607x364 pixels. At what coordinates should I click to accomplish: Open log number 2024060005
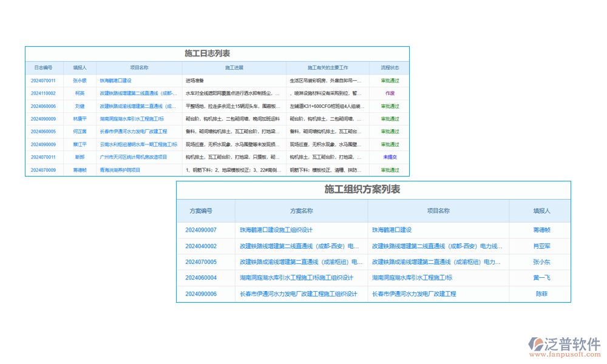pyautogui.click(x=43, y=132)
